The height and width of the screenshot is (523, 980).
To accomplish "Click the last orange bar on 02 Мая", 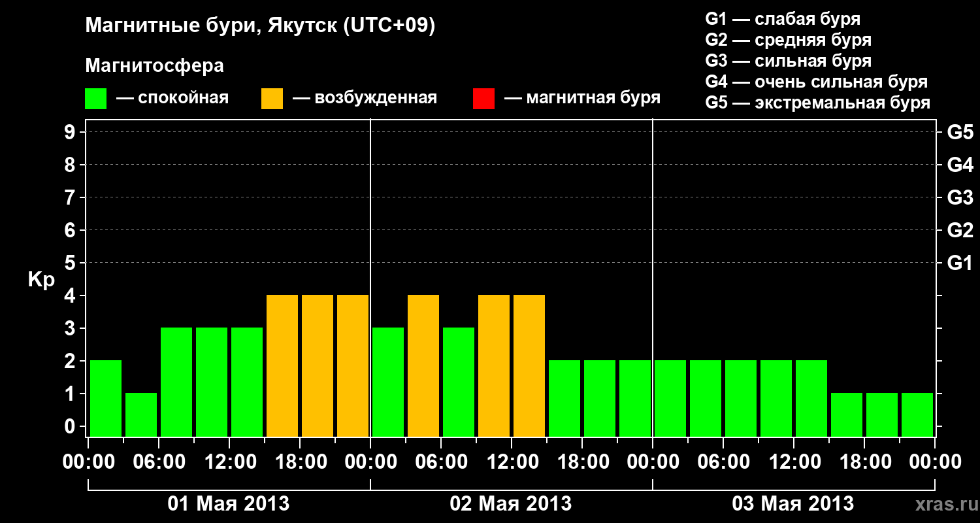I will [529, 365].
